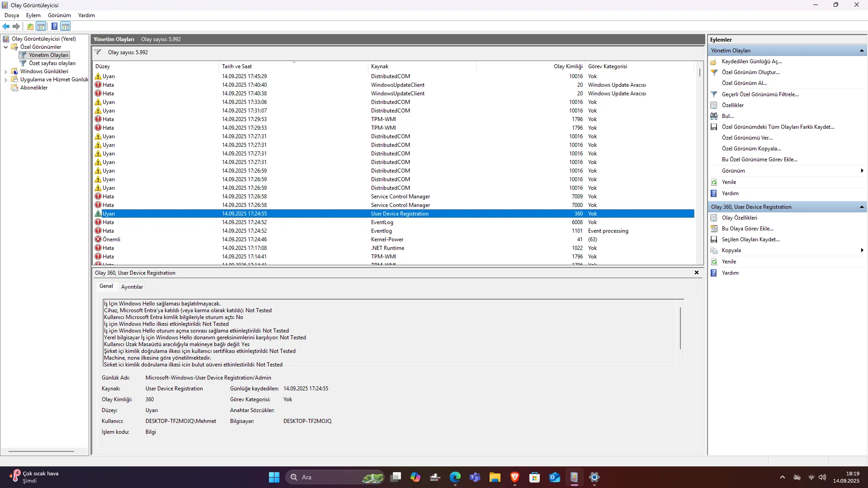
Task: Click the forward arrow toolbar icon
Action: pyautogui.click(x=16, y=26)
